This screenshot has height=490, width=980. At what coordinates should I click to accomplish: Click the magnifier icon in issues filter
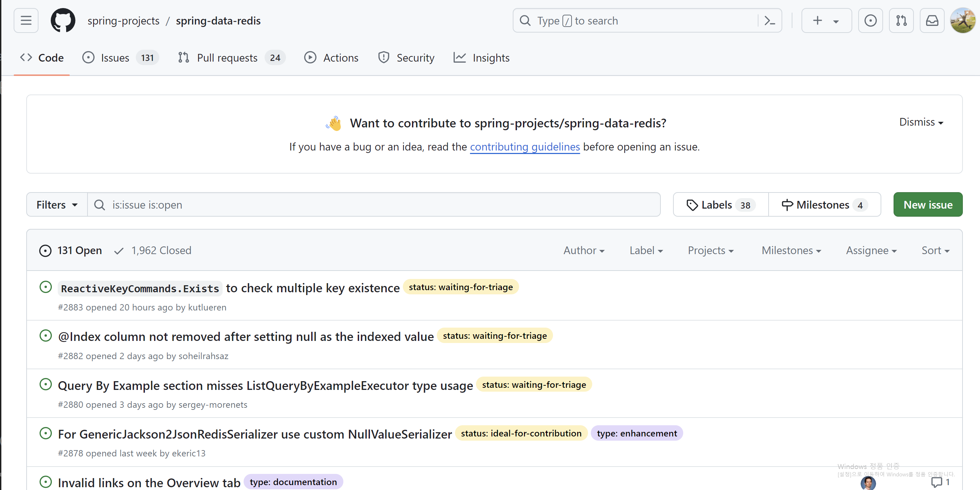(x=100, y=205)
